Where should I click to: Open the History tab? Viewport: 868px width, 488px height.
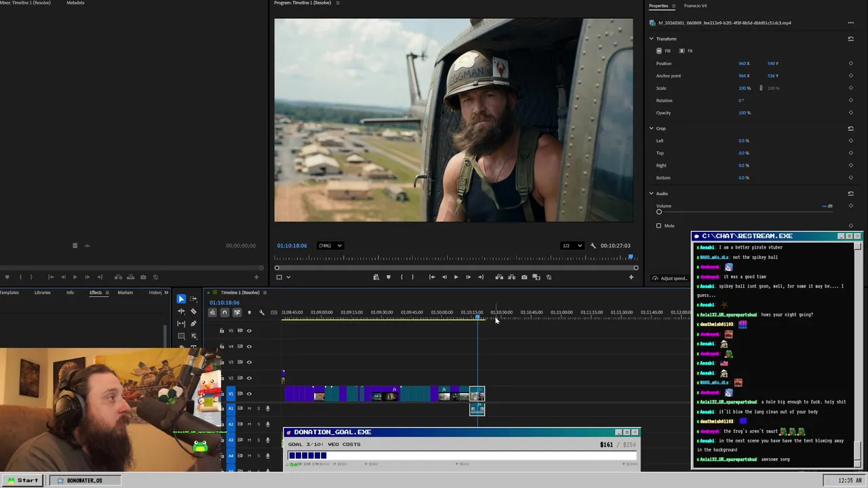point(155,293)
